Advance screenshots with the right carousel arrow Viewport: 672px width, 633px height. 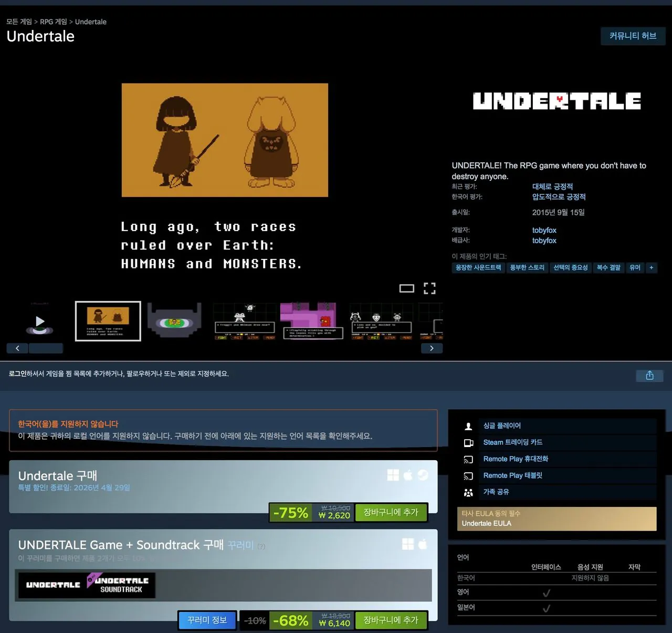[x=432, y=348]
